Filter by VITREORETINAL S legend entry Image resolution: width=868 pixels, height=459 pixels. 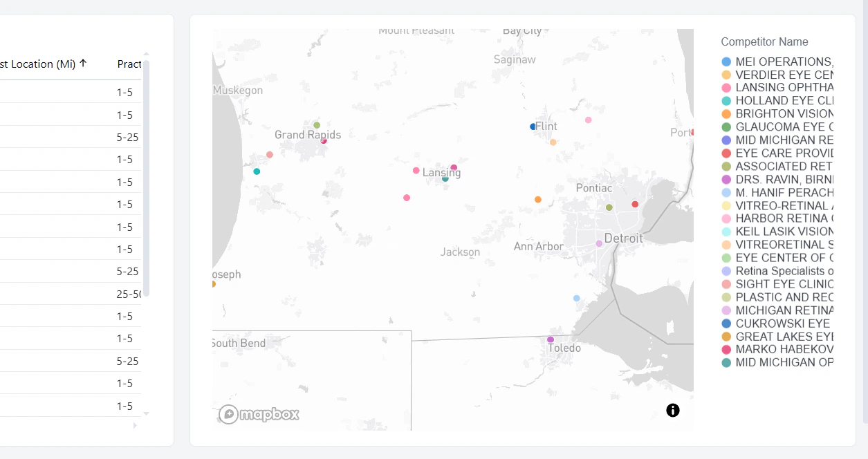coord(777,245)
